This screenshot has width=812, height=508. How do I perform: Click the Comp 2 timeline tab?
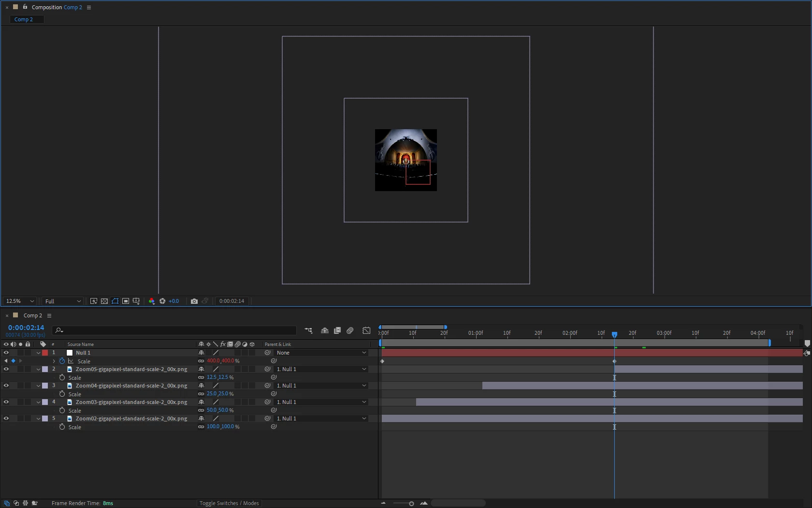[x=32, y=315]
